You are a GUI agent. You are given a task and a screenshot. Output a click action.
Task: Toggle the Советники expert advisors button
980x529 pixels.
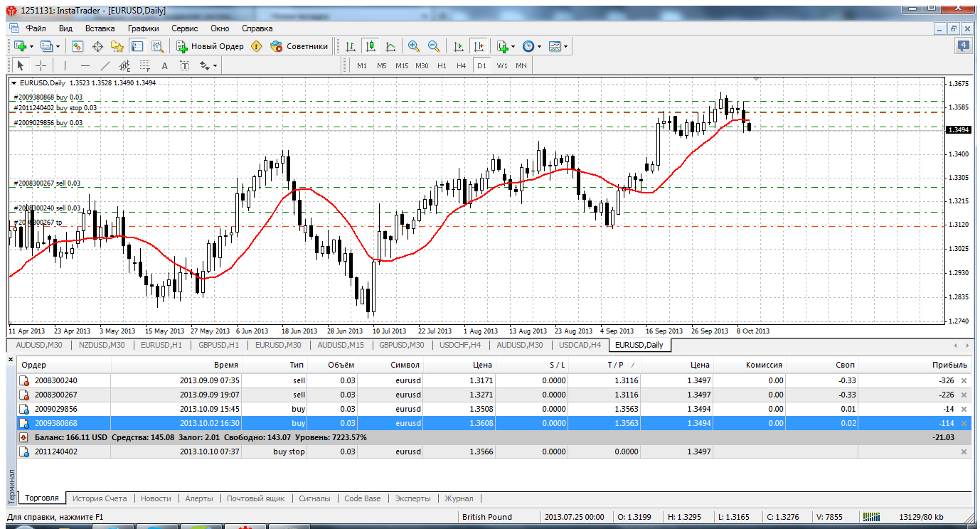(299, 46)
